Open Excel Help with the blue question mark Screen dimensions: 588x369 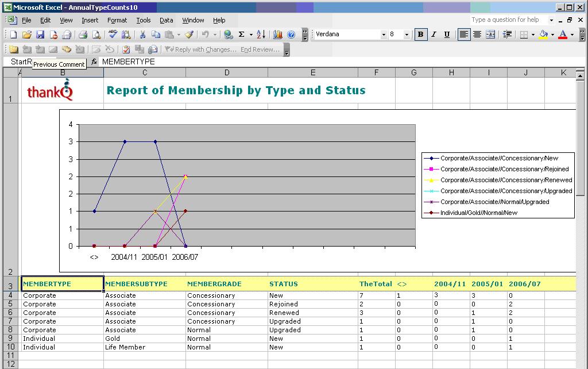click(x=291, y=34)
